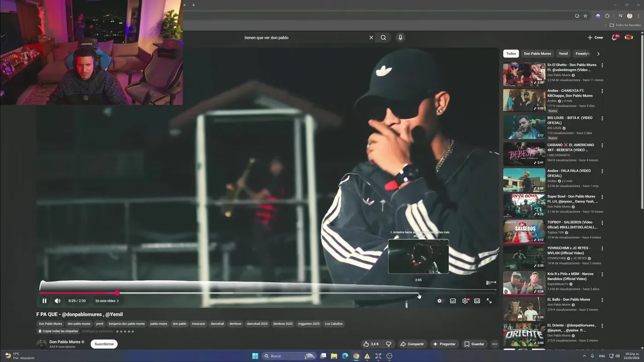Open options for 'CASIANO X EL AMERICANO' video
This screenshot has height=362, width=644.
pos(602,145)
